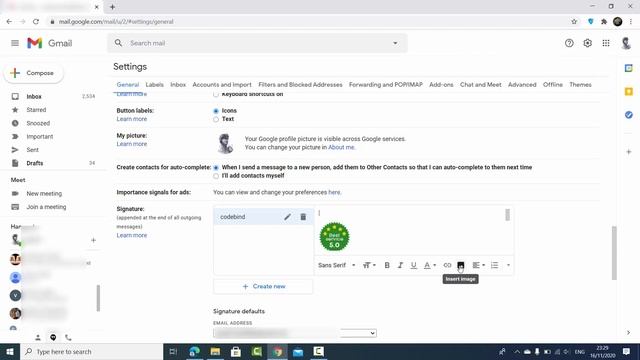Select I'll add contacts myself
Screen dimensions: 640x360
coord(216,176)
